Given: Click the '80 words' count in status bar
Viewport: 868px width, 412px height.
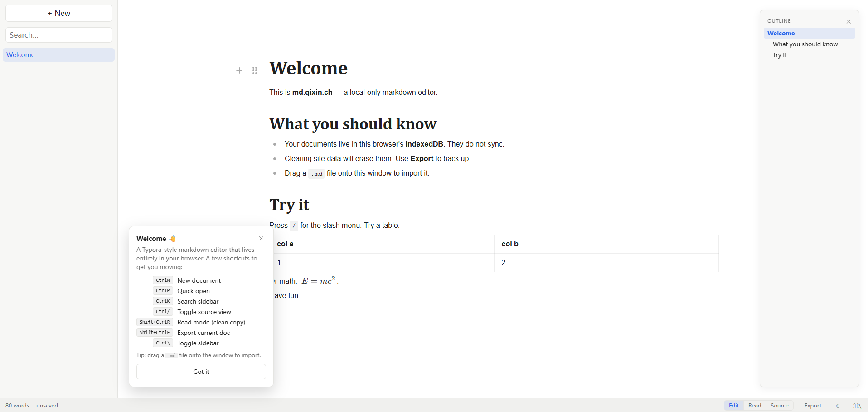Looking at the screenshot, I should click(x=17, y=406).
